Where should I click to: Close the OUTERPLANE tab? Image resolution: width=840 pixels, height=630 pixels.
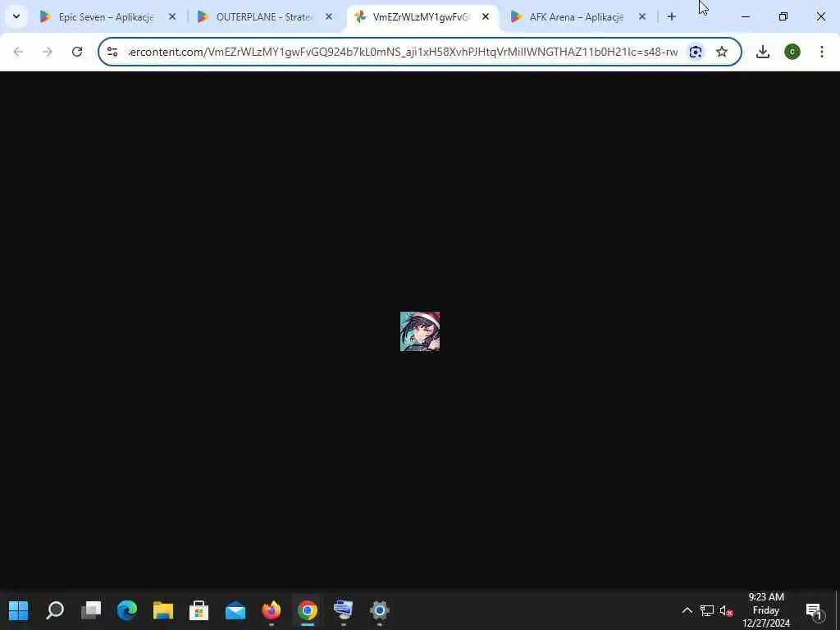pos(329,17)
